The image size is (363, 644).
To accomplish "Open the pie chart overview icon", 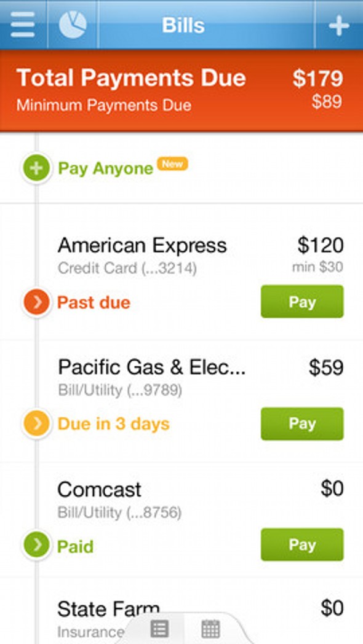I will (73, 25).
